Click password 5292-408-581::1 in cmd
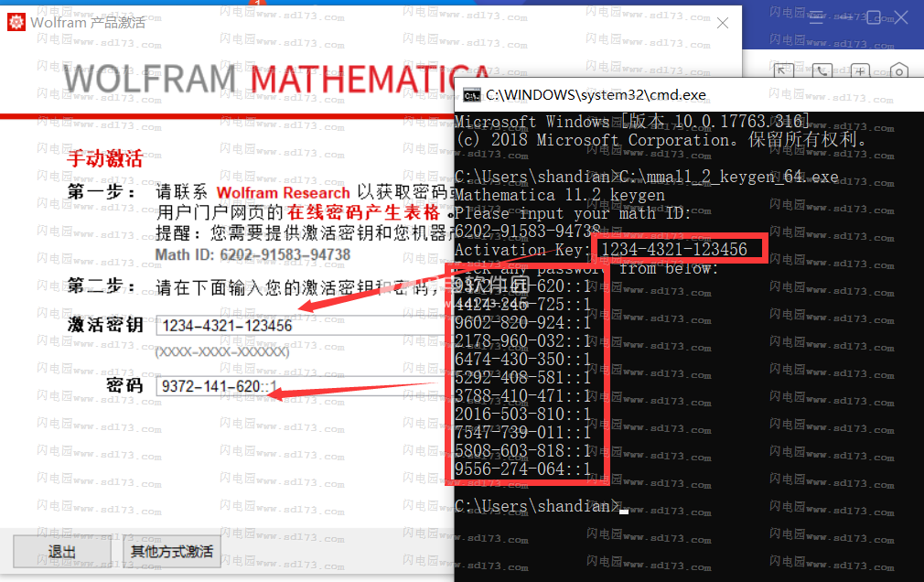The image size is (924, 582). 522,377
